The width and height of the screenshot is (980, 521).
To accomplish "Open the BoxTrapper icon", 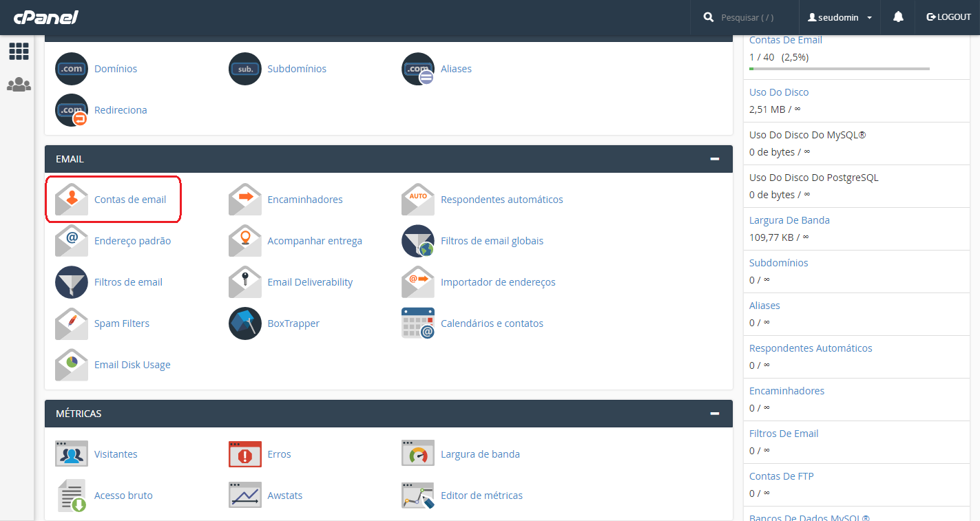I will coord(245,323).
